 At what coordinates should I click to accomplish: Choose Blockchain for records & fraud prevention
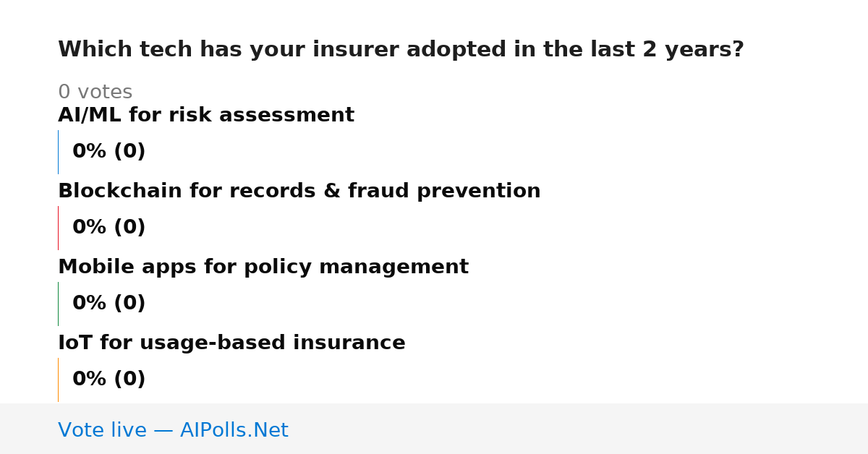point(299,192)
